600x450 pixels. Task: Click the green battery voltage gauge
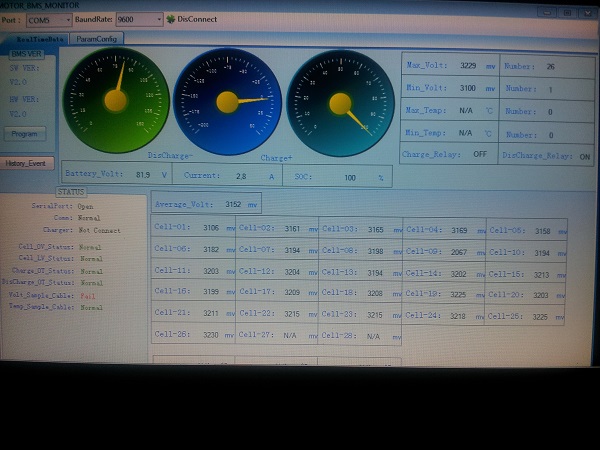coord(115,98)
